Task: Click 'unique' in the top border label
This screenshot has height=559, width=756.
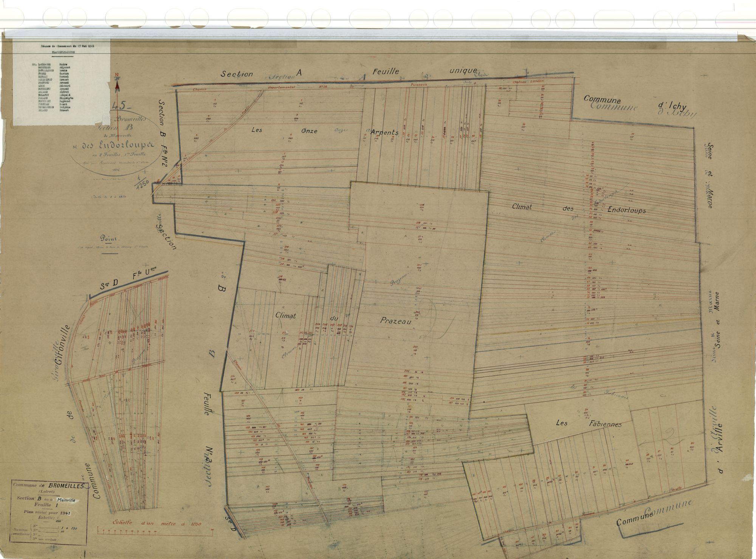Action: 463,71
